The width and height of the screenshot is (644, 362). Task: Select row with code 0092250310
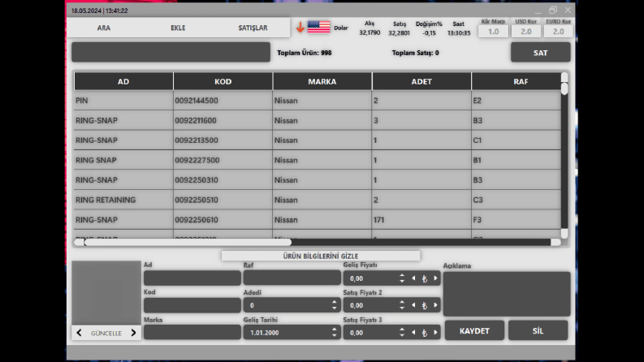pyautogui.click(x=317, y=180)
